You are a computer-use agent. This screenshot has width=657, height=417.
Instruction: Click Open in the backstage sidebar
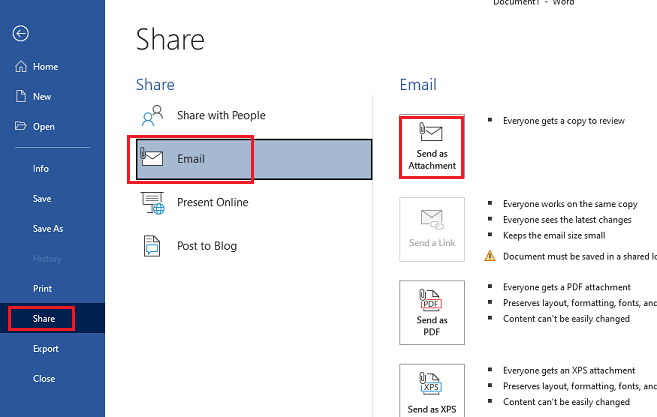coord(44,127)
